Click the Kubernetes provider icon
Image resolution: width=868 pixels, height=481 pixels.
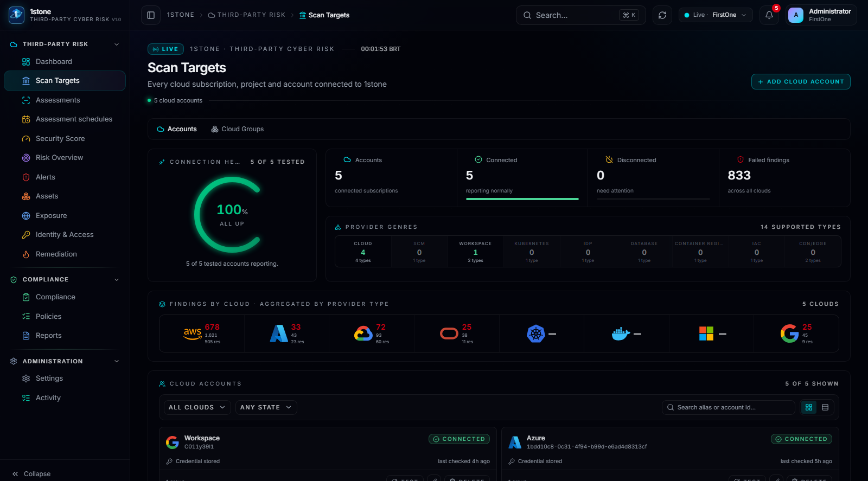(536, 334)
